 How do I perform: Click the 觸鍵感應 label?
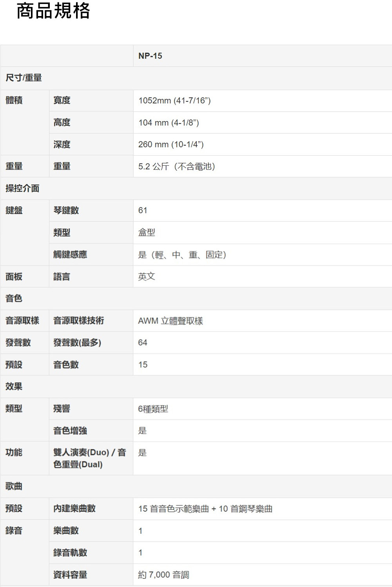tap(70, 254)
